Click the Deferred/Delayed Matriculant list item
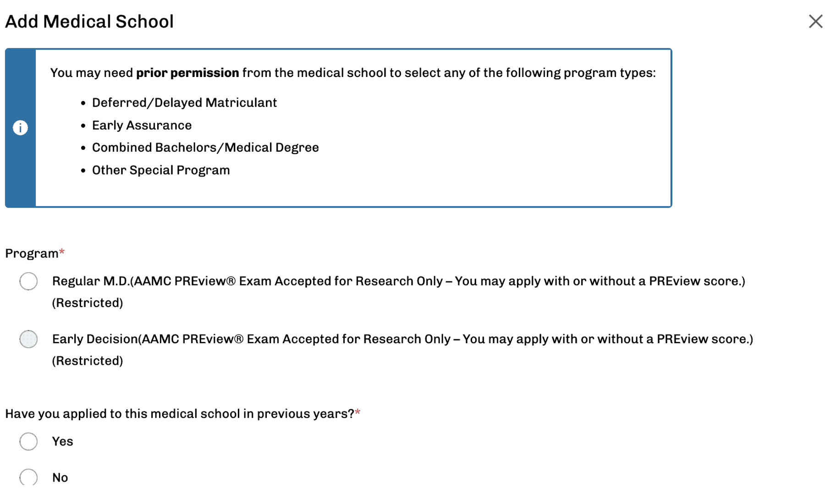 [x=184, y=102]
